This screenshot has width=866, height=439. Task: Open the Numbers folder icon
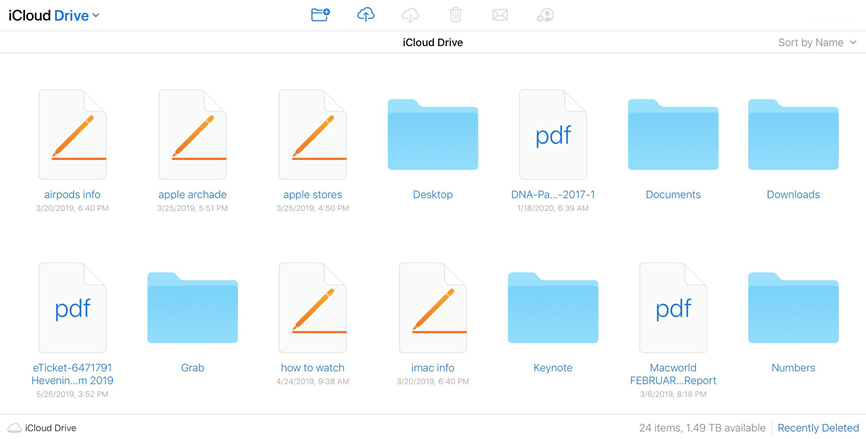click(793, 308)
